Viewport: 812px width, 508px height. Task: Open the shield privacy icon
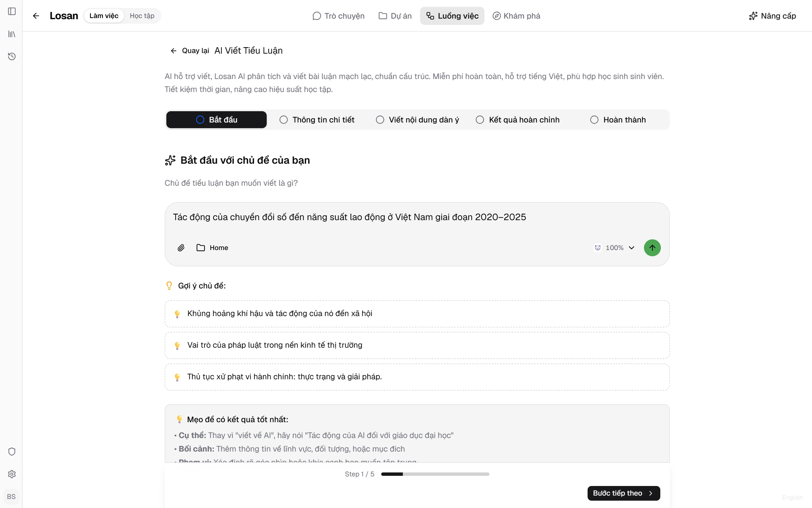12,452
